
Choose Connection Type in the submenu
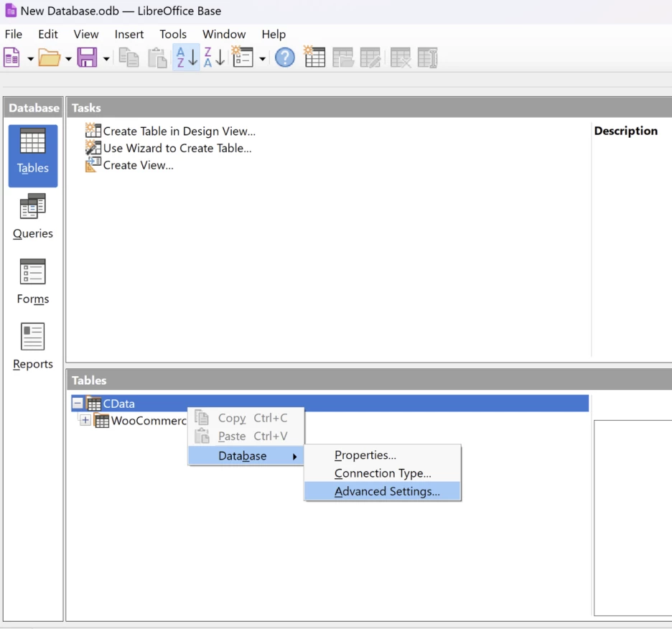tap(382, 473)
